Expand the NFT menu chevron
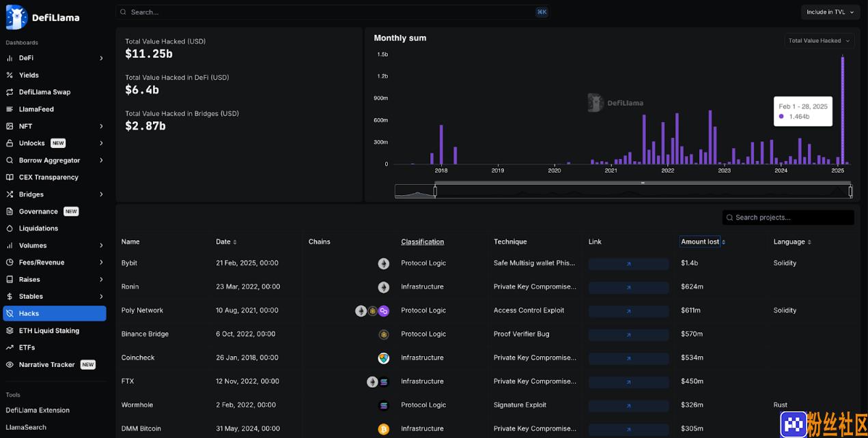Image resolution: width=868 pixels, height=438 pixels. (101, 126)
